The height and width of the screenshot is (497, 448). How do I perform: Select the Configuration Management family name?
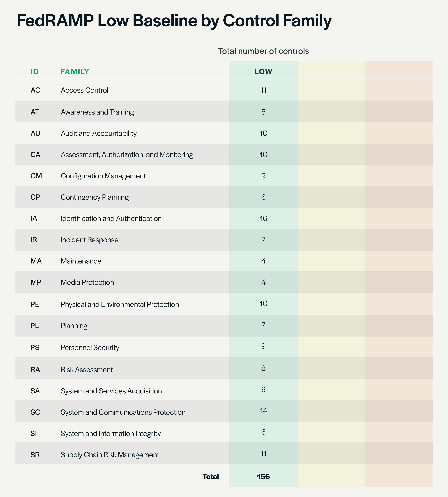click(x=103, y=176)
